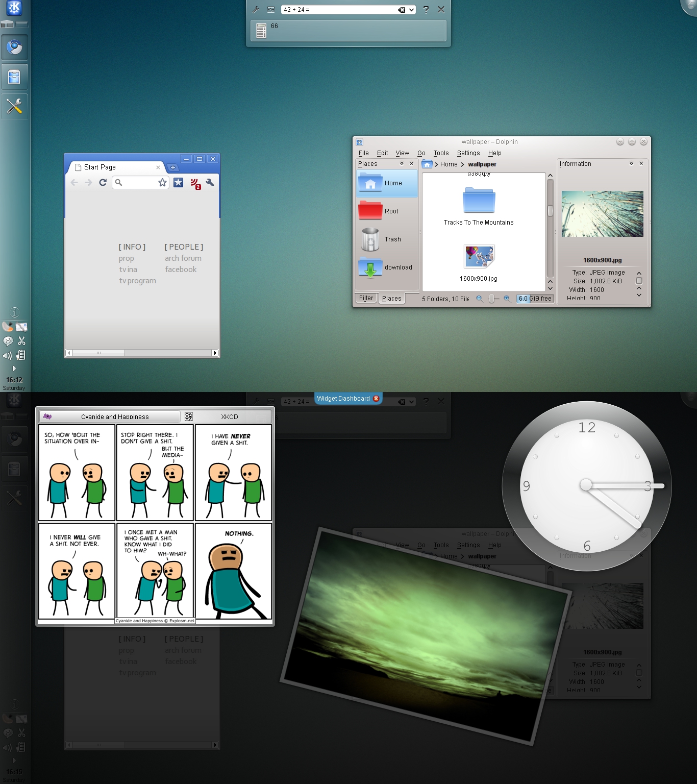Select Trash in Dolphin Places
The image size is (697, 784).
(x=387, y=239)
